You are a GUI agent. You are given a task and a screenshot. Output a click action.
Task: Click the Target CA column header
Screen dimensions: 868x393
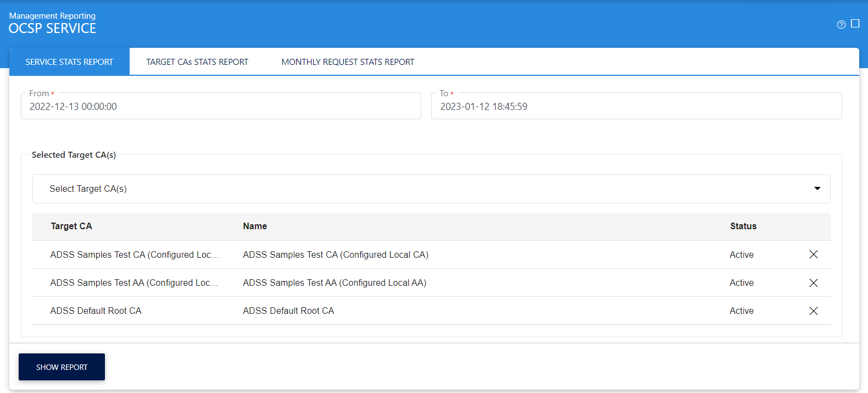pos(71,226)
